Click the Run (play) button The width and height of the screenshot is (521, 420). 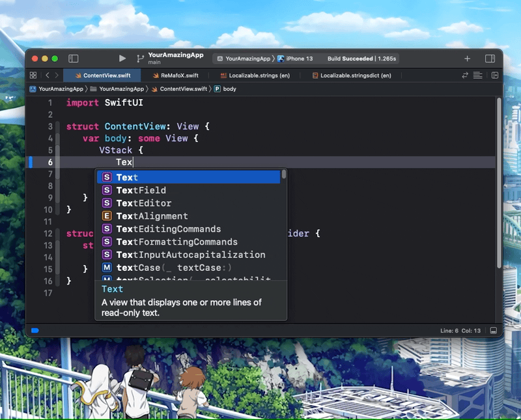[x=122, y=59]
